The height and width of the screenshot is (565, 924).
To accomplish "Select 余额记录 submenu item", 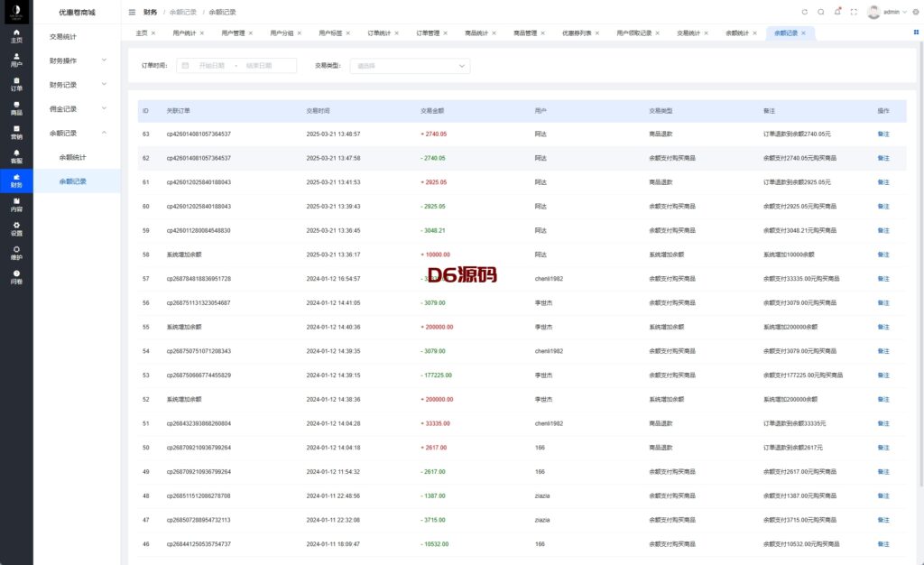I will tap(78, 181).
